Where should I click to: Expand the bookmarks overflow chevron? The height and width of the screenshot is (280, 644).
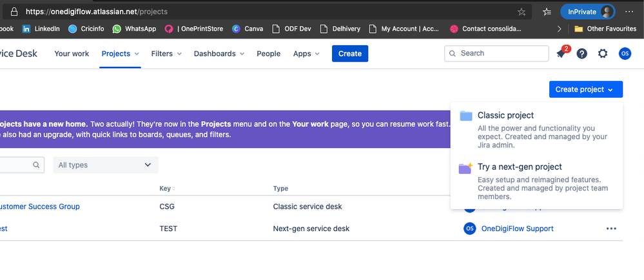(x=559, y=29)
